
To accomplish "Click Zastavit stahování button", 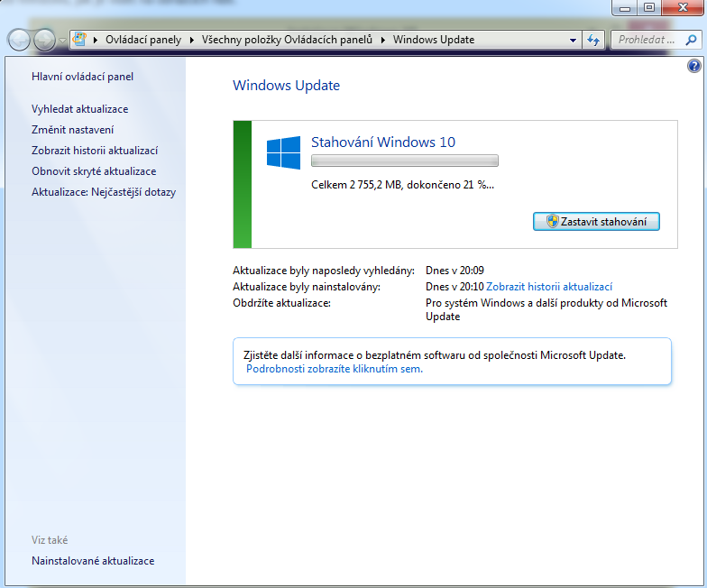I will tap(596, 222).
